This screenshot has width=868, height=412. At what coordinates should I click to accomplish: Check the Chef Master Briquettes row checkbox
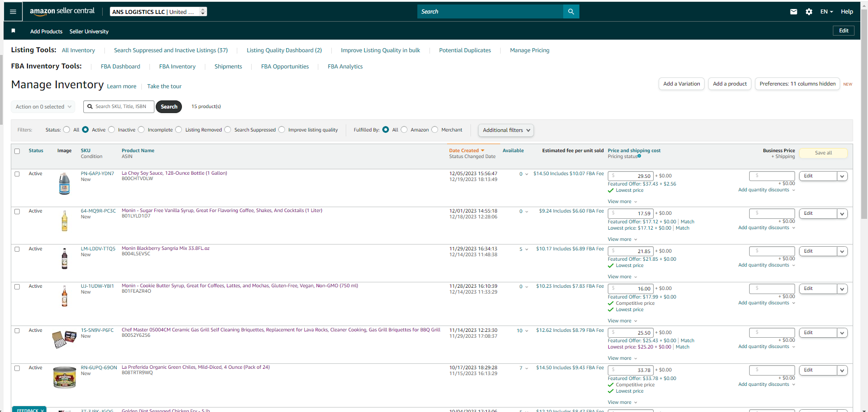coord(17,331)
